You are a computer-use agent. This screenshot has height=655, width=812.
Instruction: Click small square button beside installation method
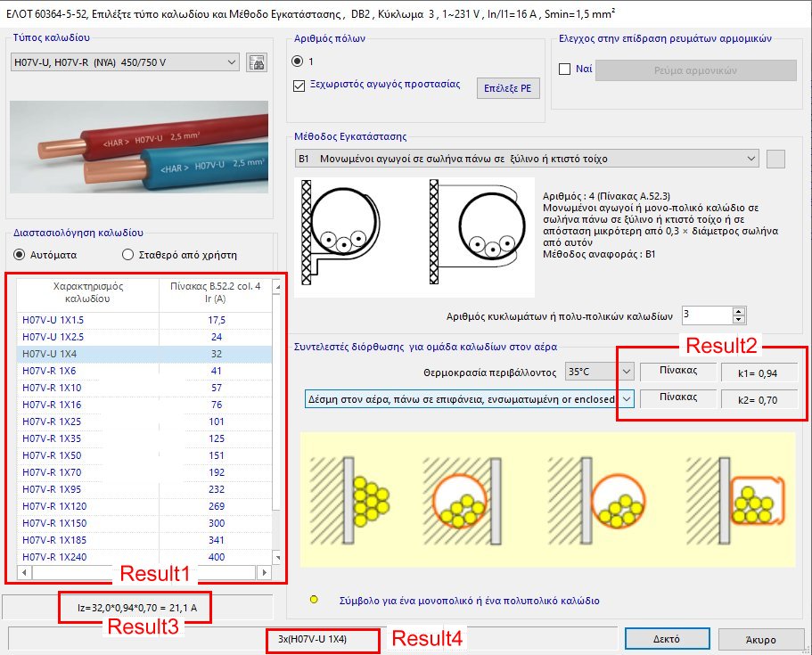click(775, 159)
